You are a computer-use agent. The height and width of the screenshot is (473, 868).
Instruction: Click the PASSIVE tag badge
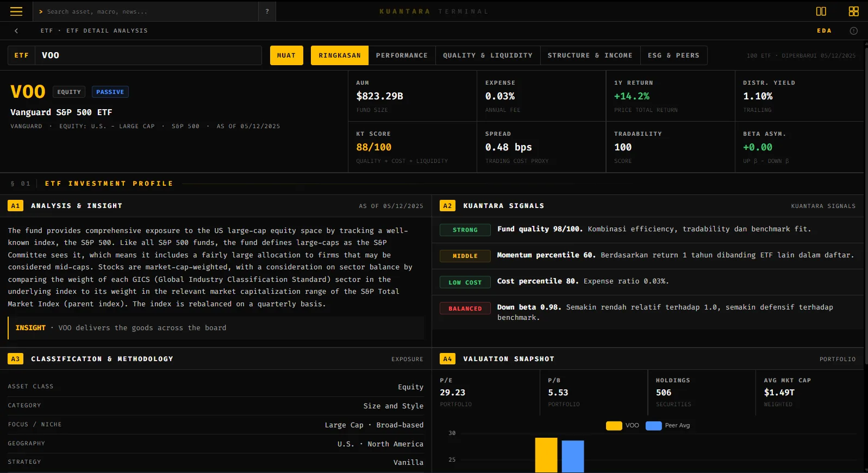coord(110,92)
